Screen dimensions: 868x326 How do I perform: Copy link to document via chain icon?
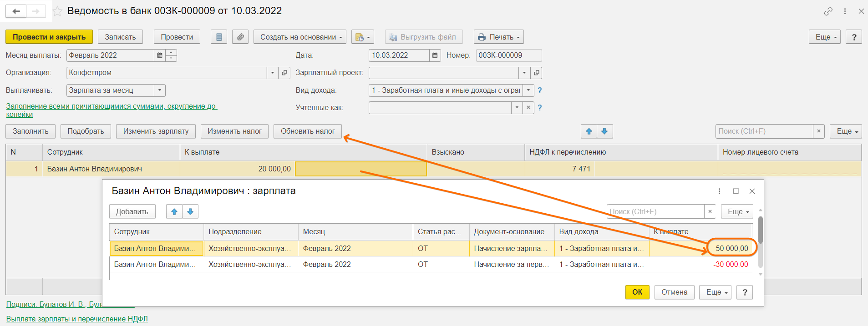coord(828,11)
